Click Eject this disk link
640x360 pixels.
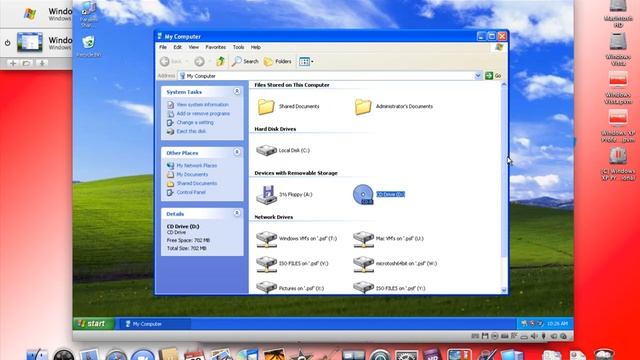[191, 131]
